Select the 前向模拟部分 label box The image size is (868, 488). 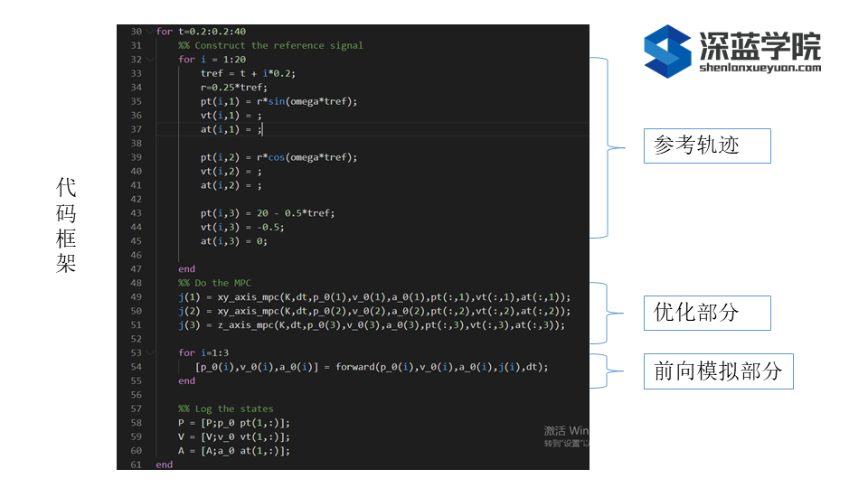[718, 371]
